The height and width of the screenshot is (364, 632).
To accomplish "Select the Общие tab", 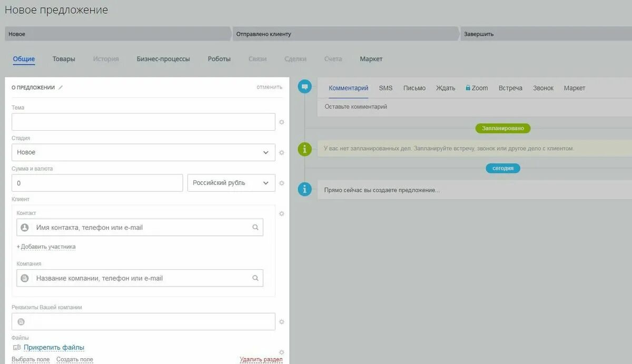I will tap(24, 59).
